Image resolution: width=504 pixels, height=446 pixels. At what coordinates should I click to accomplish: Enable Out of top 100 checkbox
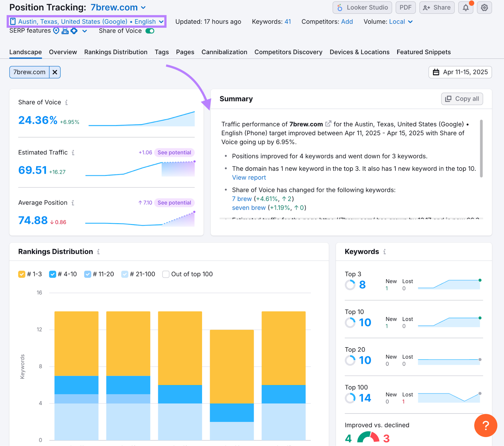pyautogui.click(x=166, y=274)
